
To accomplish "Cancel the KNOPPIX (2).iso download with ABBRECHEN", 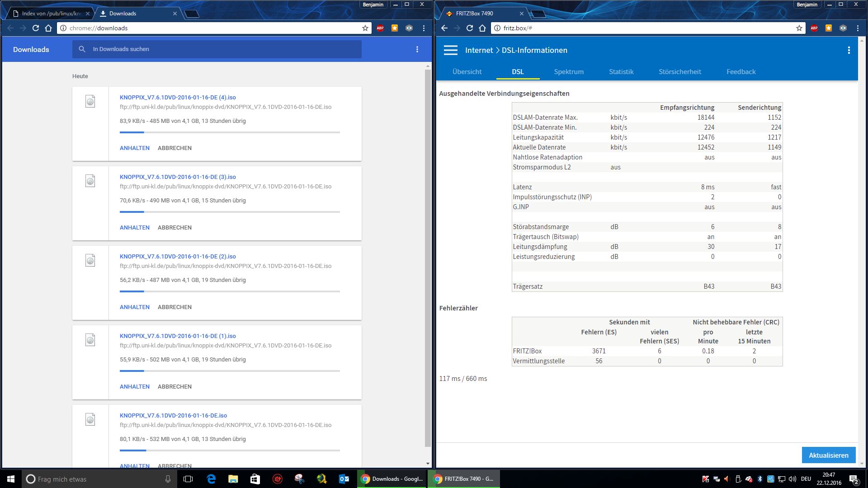I will tap(175, 307).
